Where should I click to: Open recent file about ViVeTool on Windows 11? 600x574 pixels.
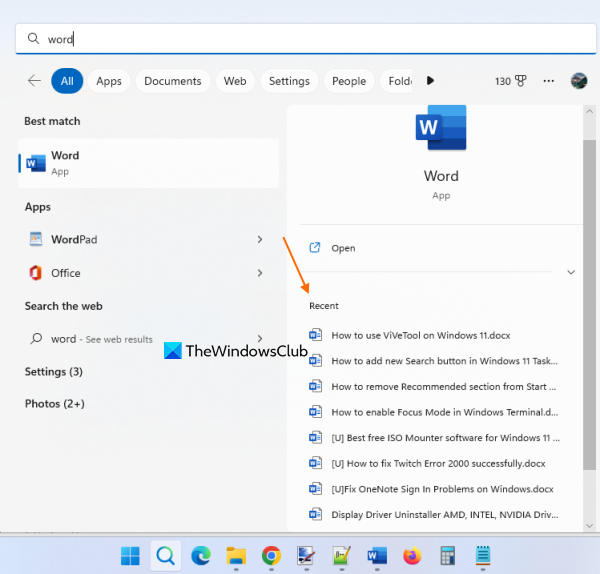coord(420,335)
